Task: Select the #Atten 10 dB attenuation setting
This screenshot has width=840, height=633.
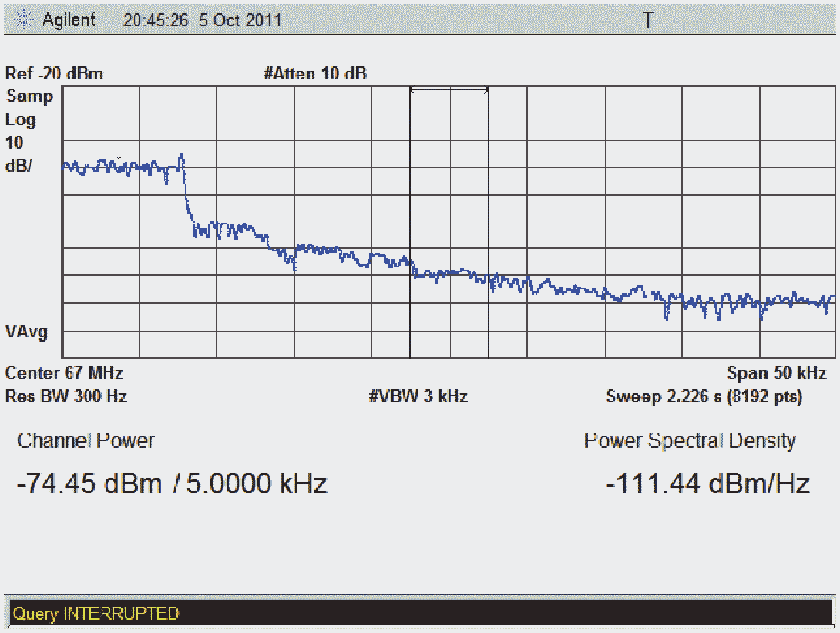Action: [314, 74]
